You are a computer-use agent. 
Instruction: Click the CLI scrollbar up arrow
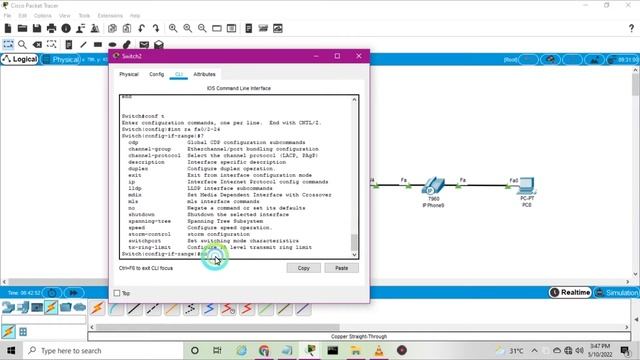tap(354, 100)
